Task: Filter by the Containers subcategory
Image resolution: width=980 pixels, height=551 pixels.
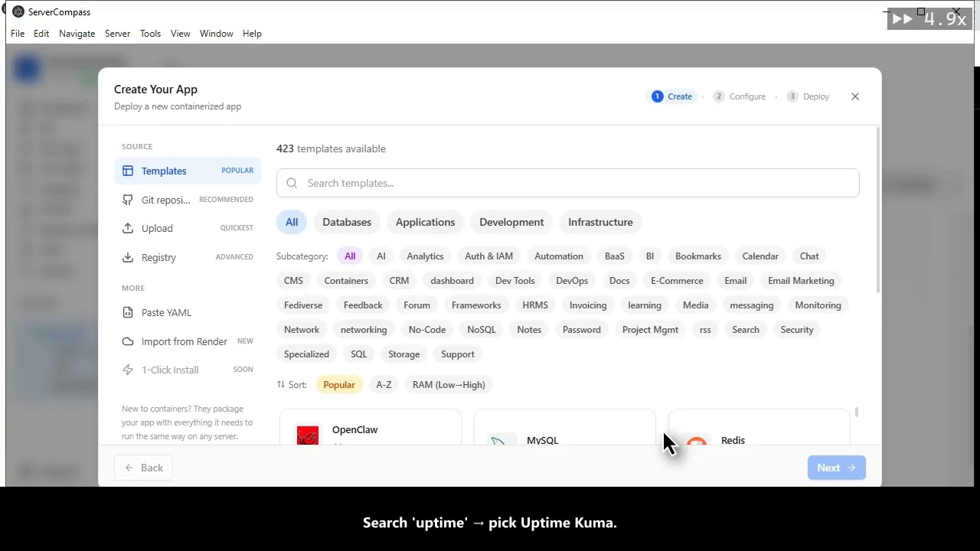Action: [346, 281]
